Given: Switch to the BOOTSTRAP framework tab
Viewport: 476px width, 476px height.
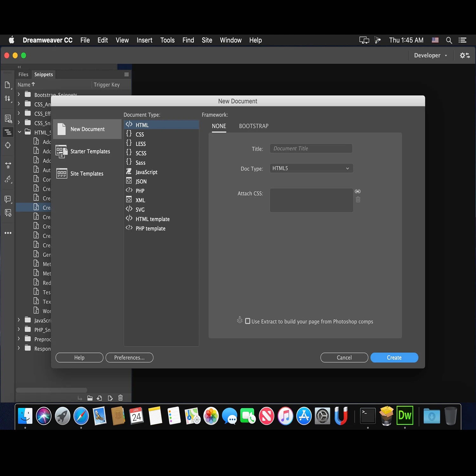Looking at the screenshot, I should click(254, 126).
